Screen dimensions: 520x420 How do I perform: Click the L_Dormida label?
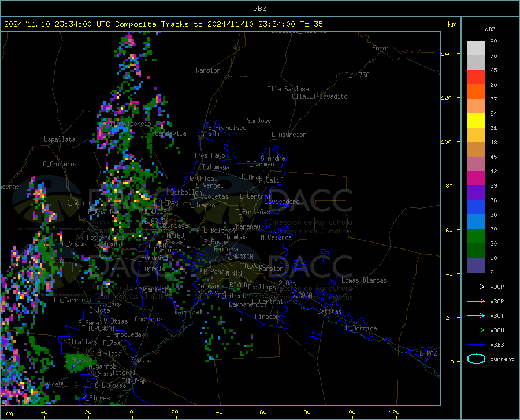pos(361,328)
